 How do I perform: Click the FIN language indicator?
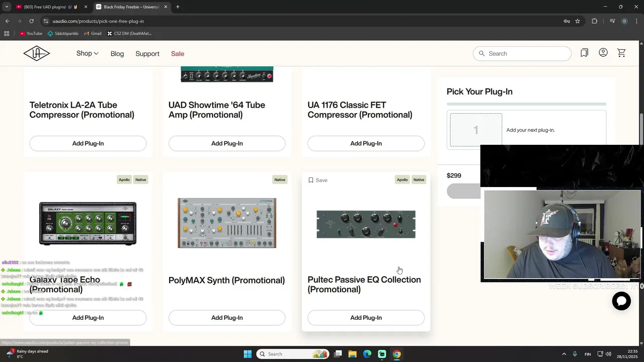click(x=588, y=354)
